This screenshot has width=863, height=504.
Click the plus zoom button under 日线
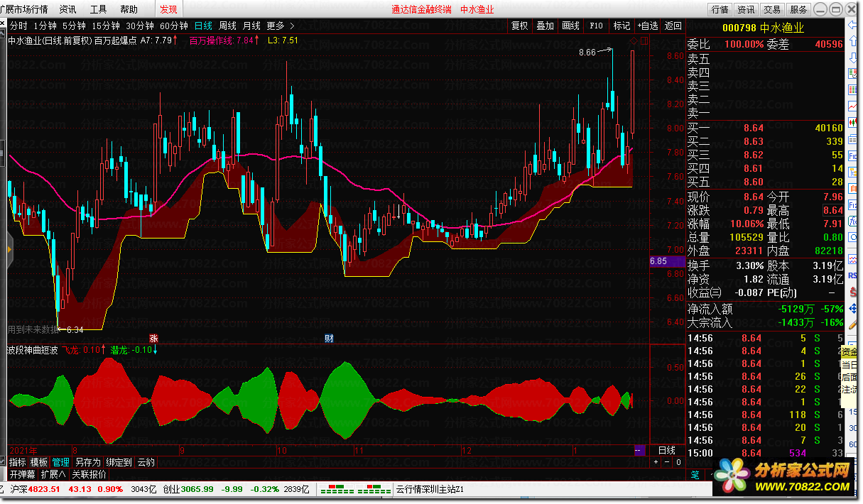pos(656,462)
